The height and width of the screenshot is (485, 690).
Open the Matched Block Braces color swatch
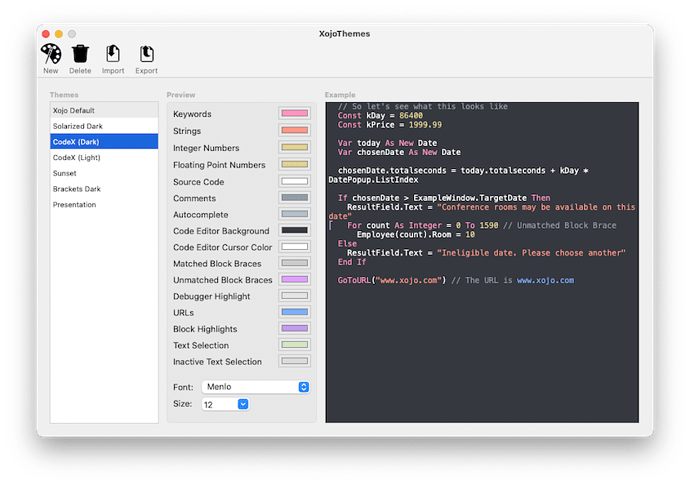click(294, 263)
